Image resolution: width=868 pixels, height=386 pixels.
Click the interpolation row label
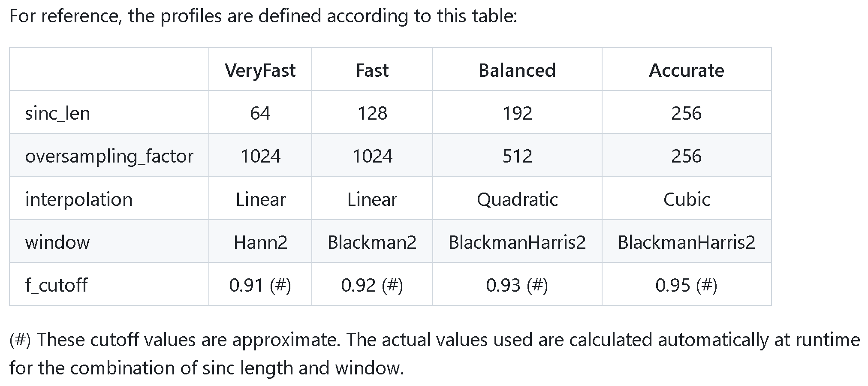click(78, 199)
